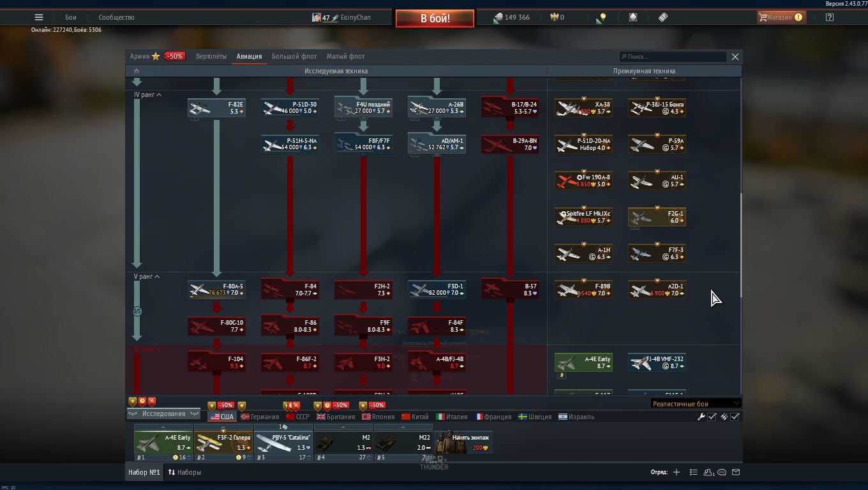Screen dimensions: 868x490
Task: Open the warbonds ticket icon
Action: coord(663,18)
